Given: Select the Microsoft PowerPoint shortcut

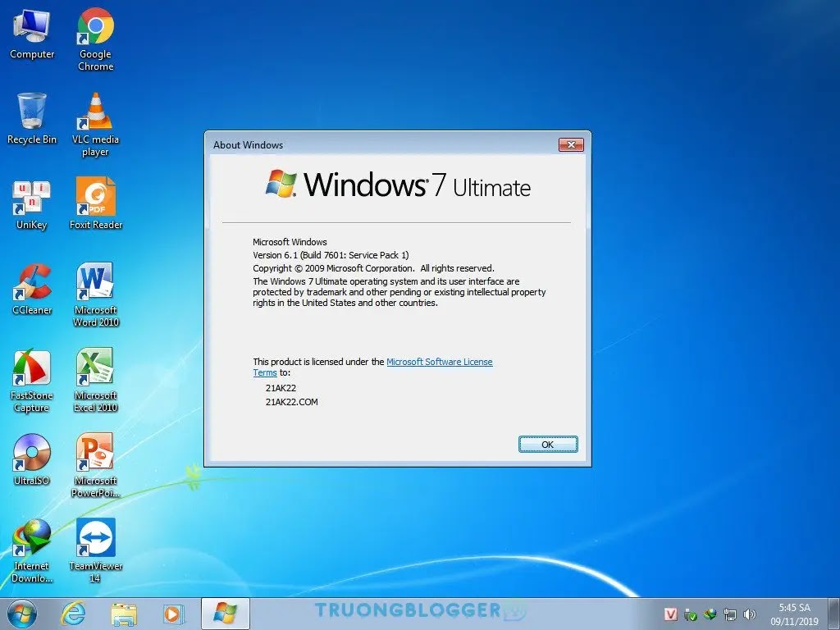Looking at the screenshot, I should [x=95, y=466].
